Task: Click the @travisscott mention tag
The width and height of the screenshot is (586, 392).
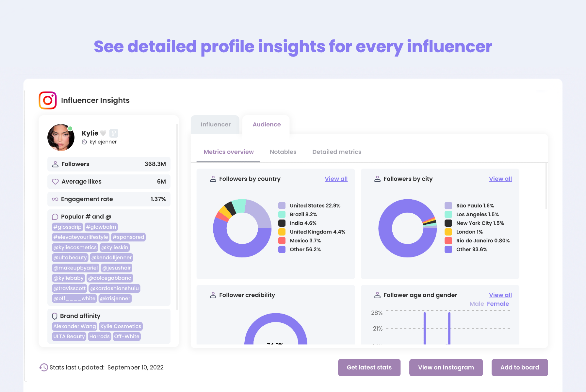Action: point(70,288)
